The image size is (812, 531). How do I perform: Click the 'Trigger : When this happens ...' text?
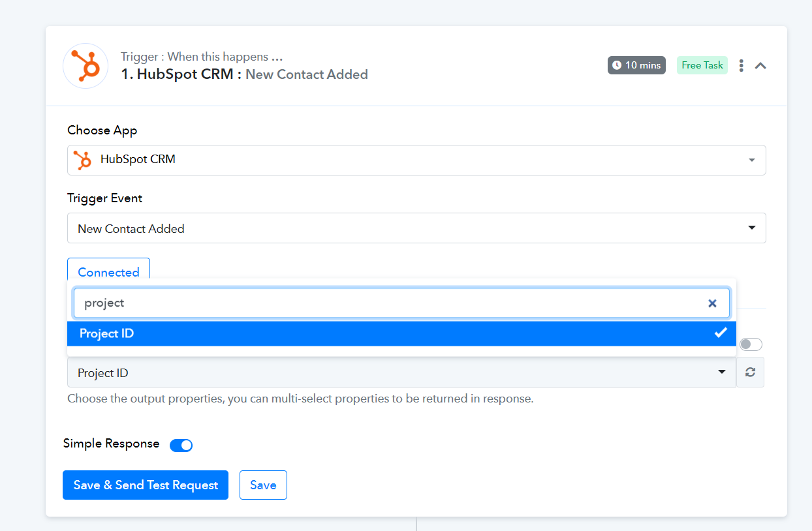click(202, 57)
